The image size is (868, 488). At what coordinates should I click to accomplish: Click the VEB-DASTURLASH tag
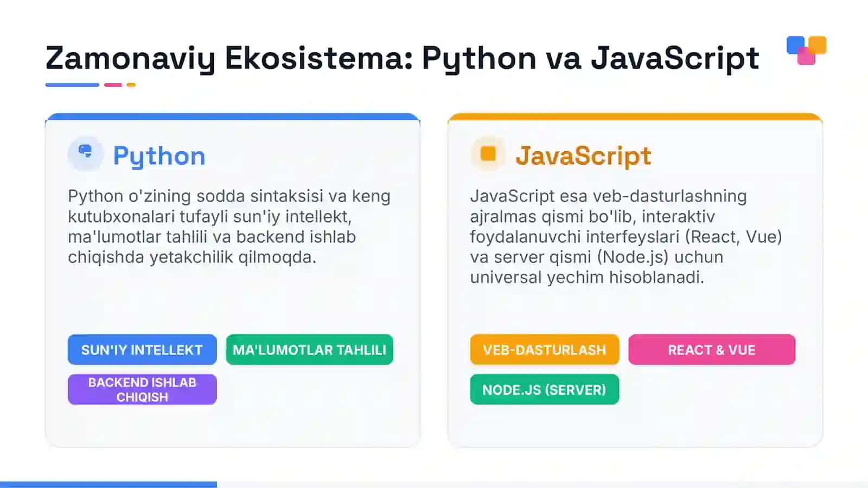click(x=544, y=350)
